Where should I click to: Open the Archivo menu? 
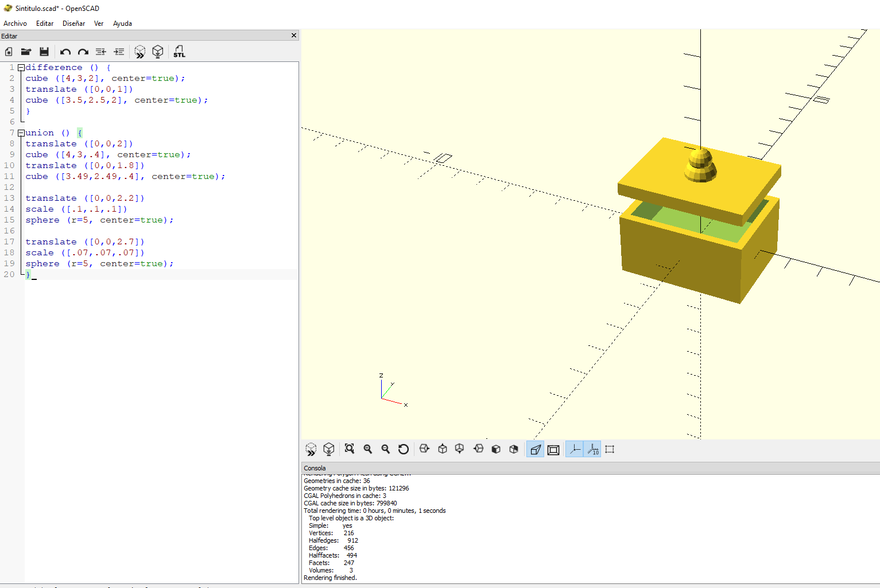point(15,24)
